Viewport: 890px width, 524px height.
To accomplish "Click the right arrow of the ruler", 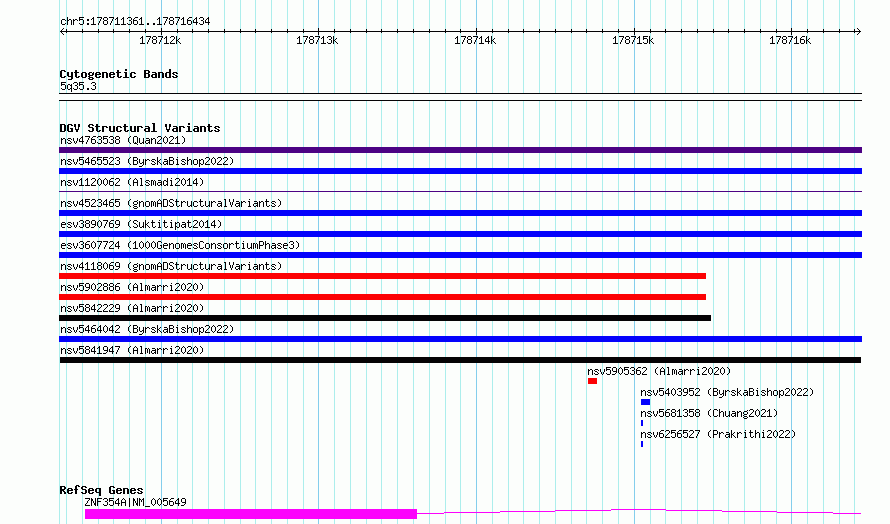I will pyautogui.click(x=858, y=31).
